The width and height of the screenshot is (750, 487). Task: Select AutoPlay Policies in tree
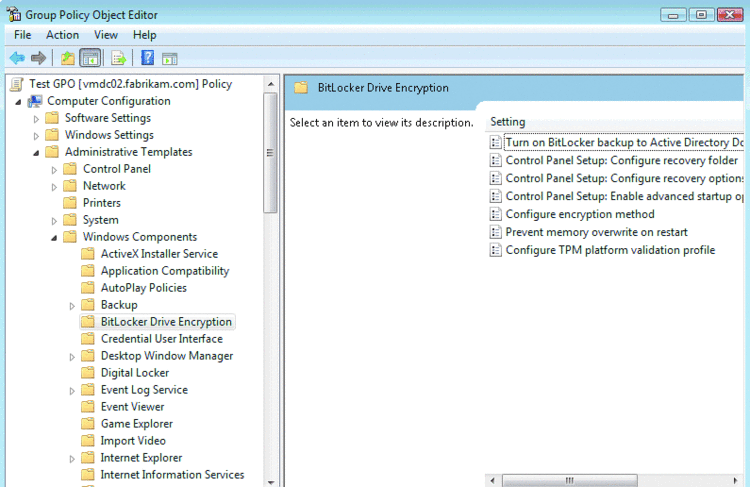(143, 288)
